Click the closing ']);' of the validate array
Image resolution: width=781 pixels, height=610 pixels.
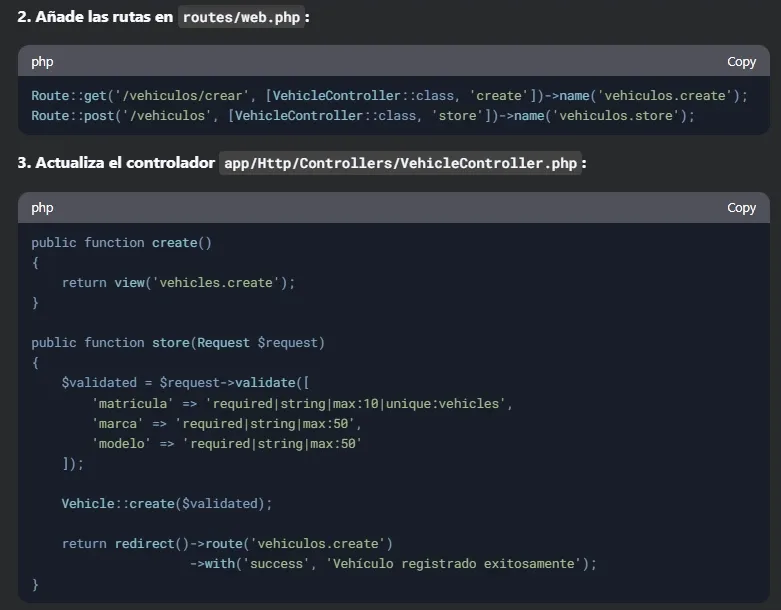[x=73, y=464]
